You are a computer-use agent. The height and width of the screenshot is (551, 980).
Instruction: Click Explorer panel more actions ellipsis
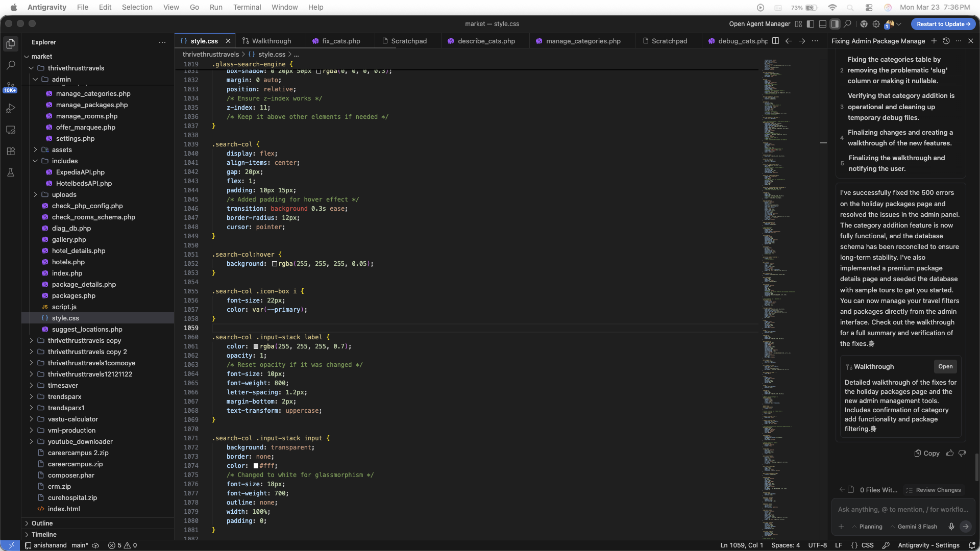(162, 42)
